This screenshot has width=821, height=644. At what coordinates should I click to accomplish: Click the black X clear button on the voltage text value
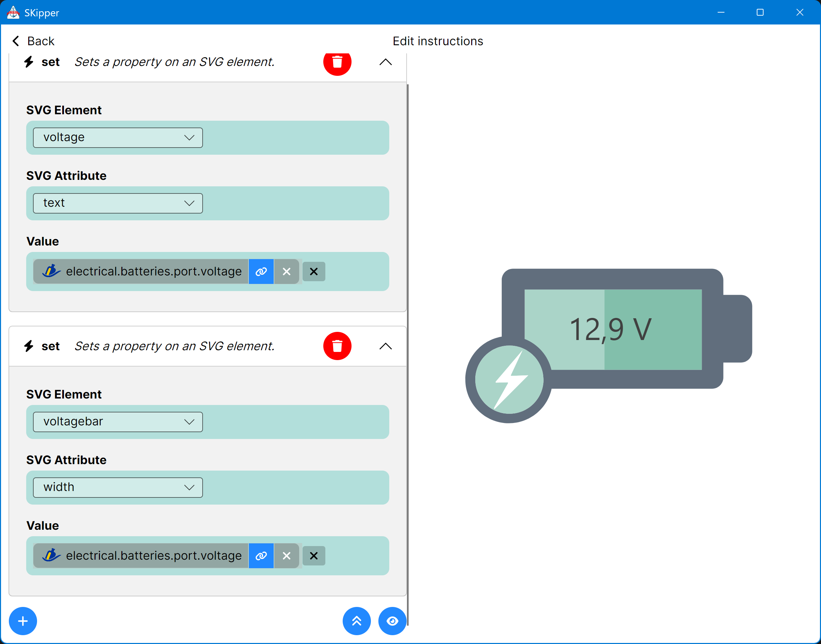tap(314, 271)
